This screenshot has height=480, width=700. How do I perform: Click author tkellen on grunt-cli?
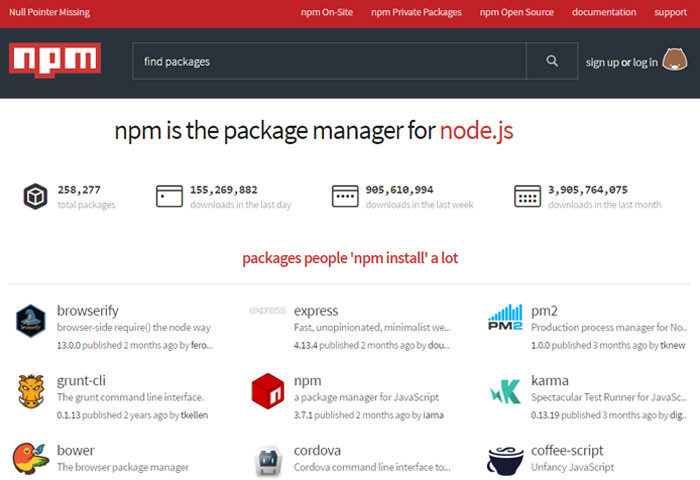pyautogui.click(x=194, y=415)
